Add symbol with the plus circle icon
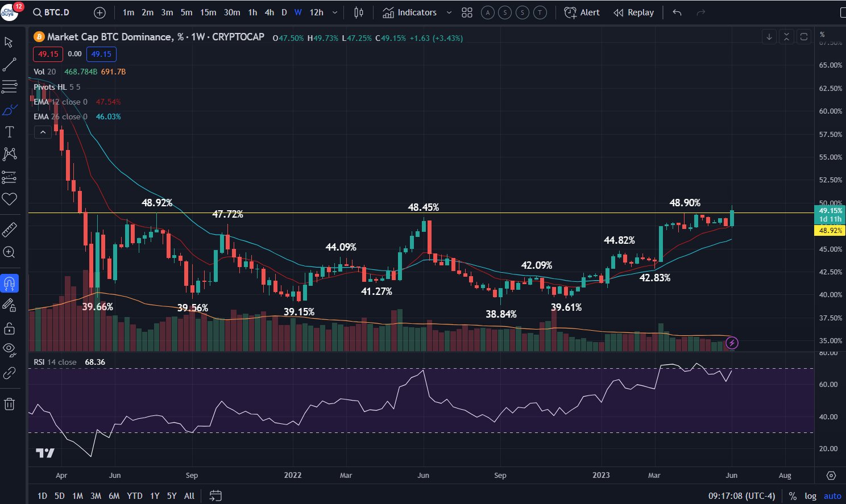The image size is (846, 504). pos(99,13)
